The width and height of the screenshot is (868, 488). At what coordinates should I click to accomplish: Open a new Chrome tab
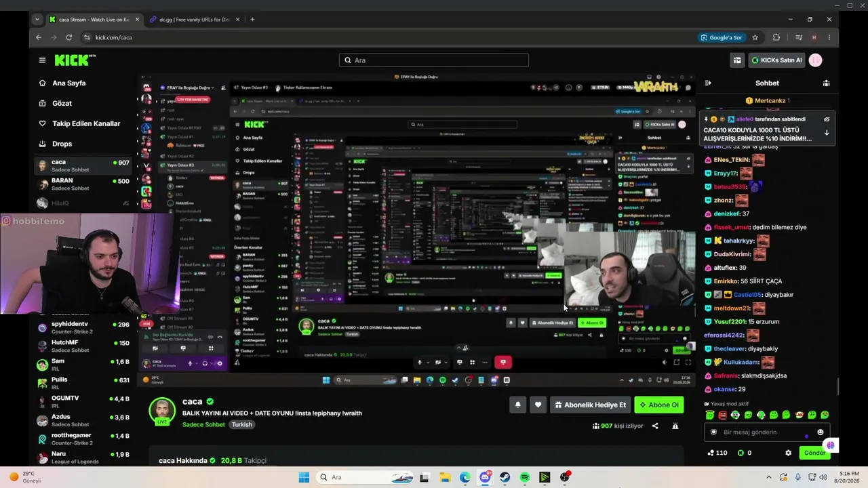pos(252,20)
